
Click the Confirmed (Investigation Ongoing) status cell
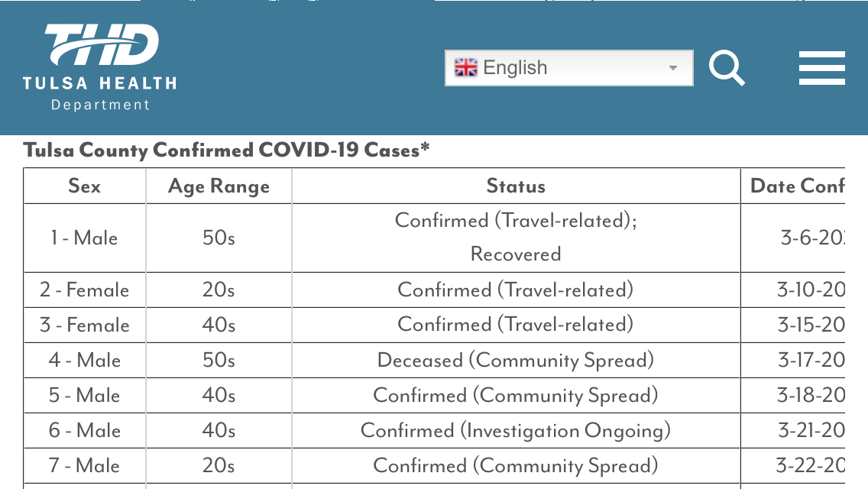coord(516,431)
